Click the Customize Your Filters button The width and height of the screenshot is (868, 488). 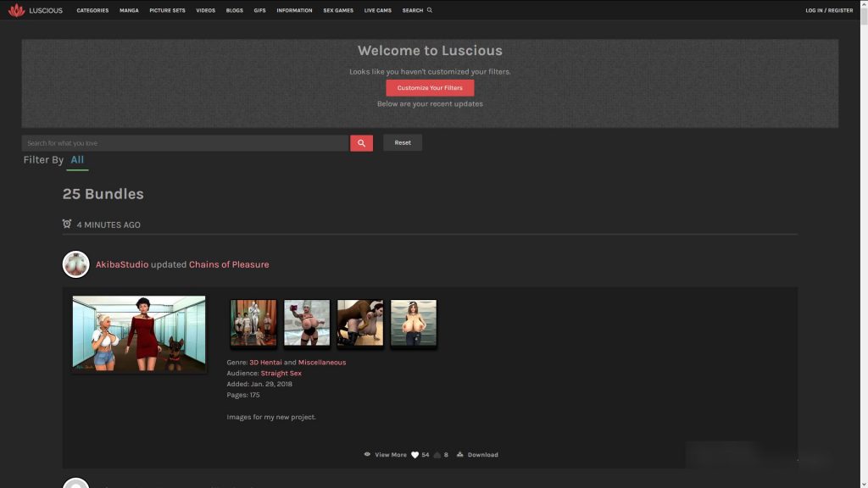click(x=430, y=88)
